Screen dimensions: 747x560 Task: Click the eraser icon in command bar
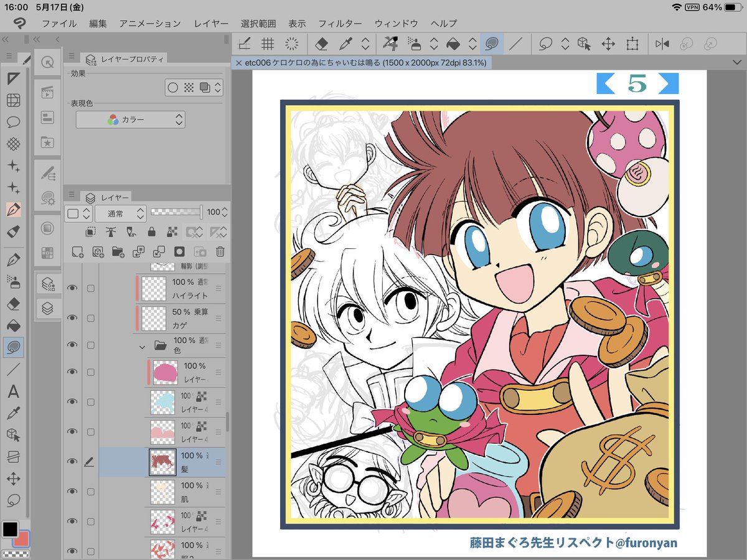coord(321,44)
